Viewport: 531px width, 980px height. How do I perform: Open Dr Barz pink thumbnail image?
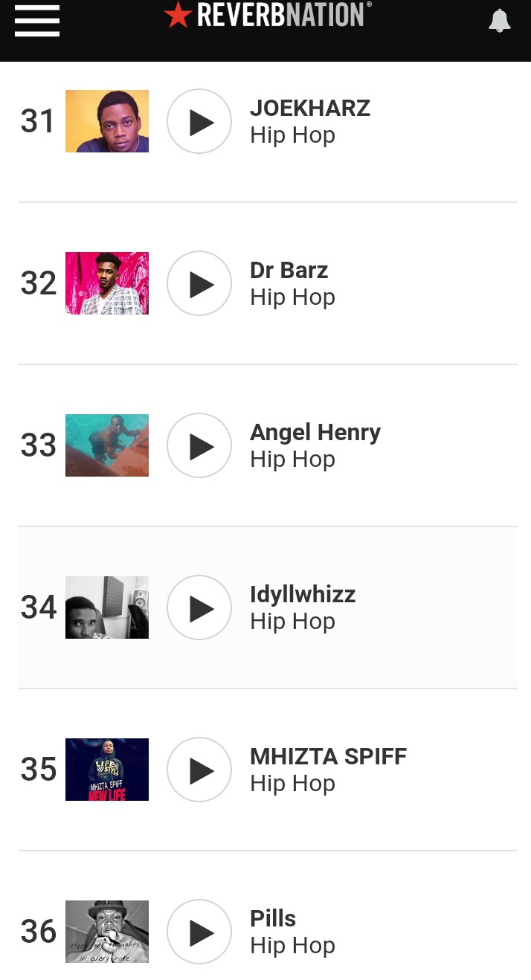click(107, 283)
